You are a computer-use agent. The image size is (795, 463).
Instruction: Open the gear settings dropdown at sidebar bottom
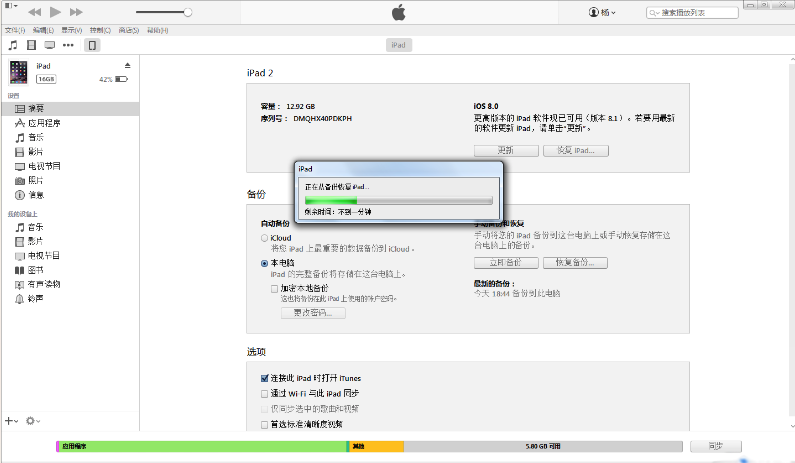(x=32, y=421)
